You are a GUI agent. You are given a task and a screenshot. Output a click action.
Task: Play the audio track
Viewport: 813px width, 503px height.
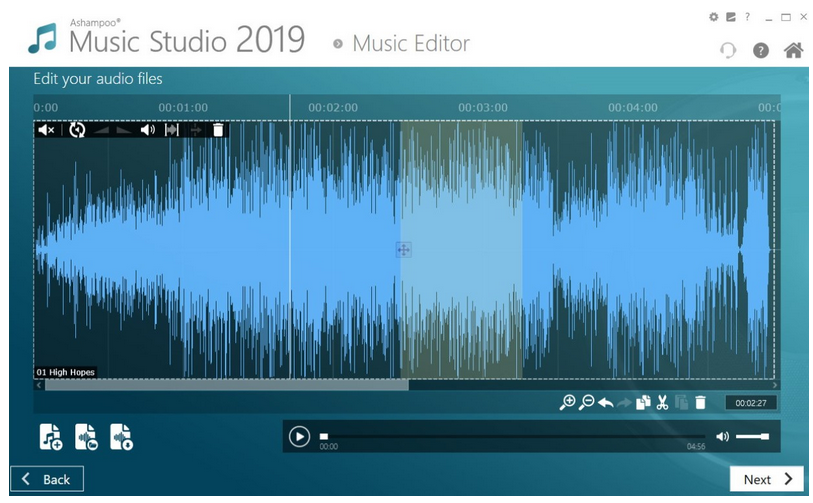coord(299,437)
